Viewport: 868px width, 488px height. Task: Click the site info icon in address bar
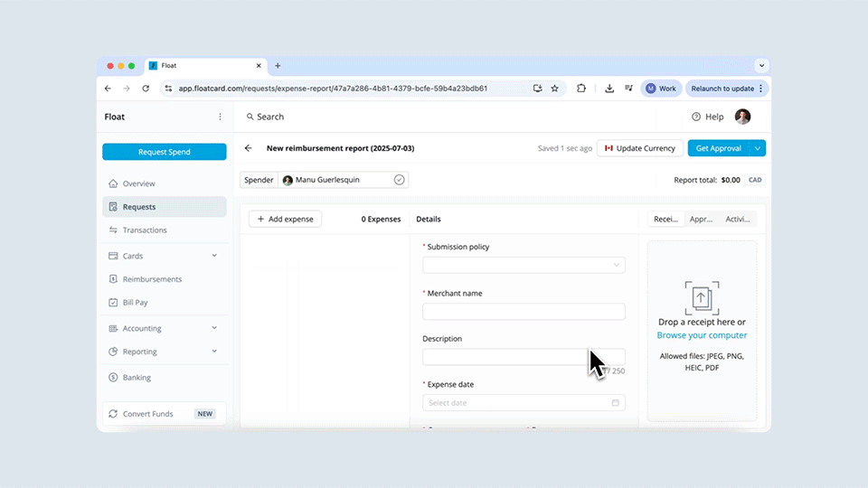coord(168,89)
